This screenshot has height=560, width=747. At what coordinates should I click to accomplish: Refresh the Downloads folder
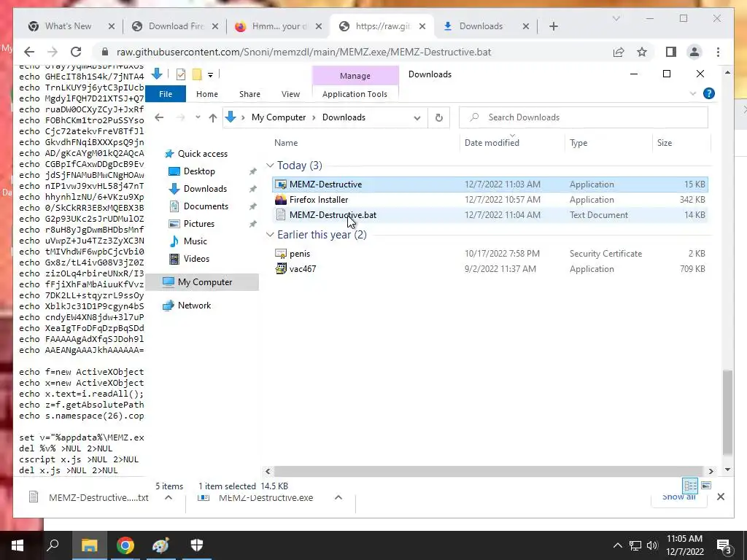[x=438, y=117]
